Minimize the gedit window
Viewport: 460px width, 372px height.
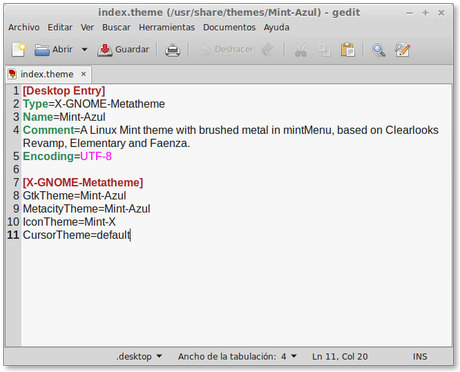tap(410, 13)
